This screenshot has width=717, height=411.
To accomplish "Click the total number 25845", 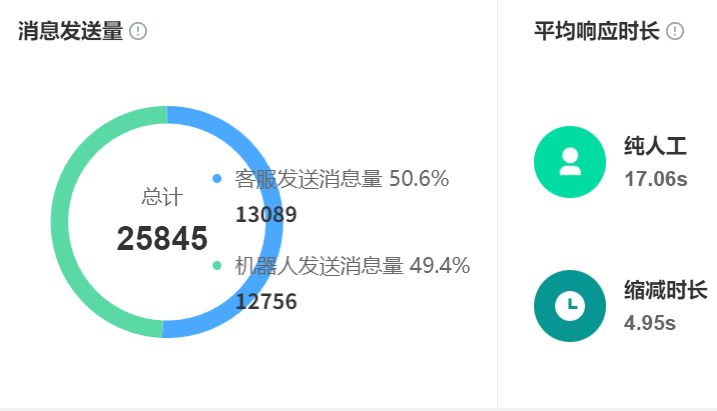I will (x=162, y=239).
